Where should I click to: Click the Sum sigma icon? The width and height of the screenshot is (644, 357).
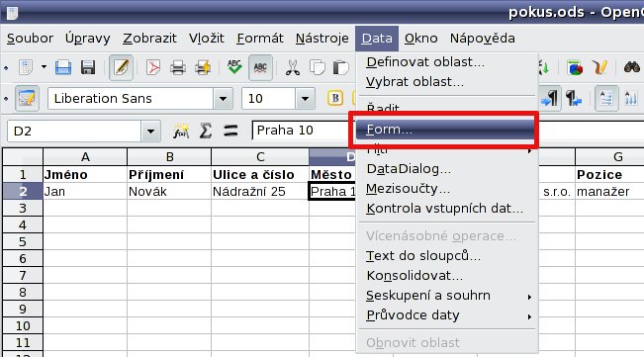[x=206, y=131]
